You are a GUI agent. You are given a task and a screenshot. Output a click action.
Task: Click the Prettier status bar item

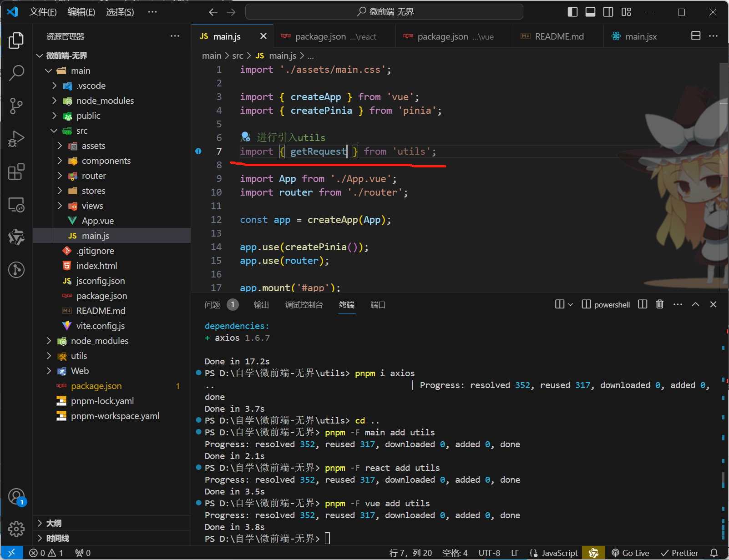tap(680, 553)
